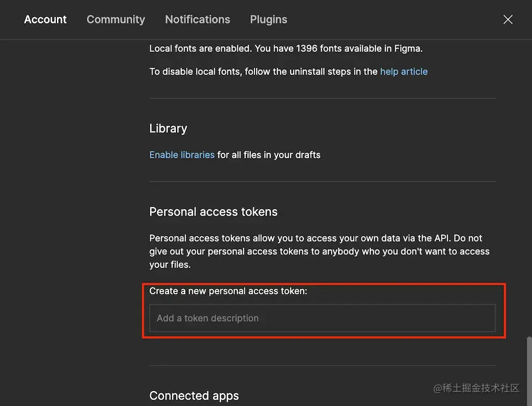Click the Personal access tokens heading

coord(214,212)
